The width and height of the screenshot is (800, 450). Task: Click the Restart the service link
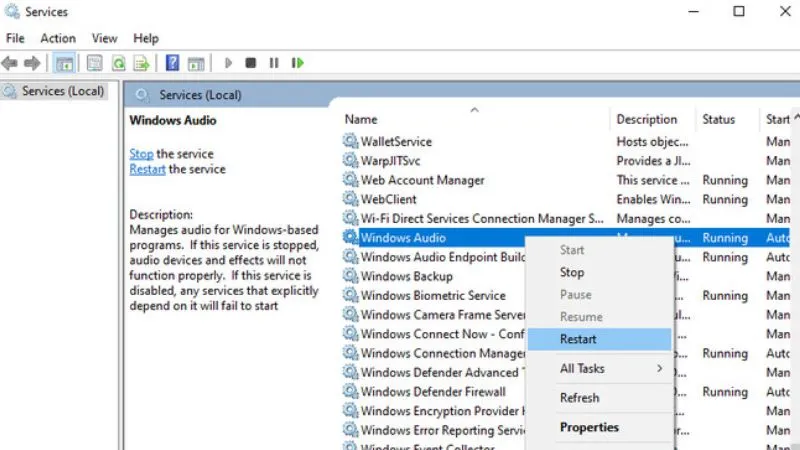click(x=147, y=169)
